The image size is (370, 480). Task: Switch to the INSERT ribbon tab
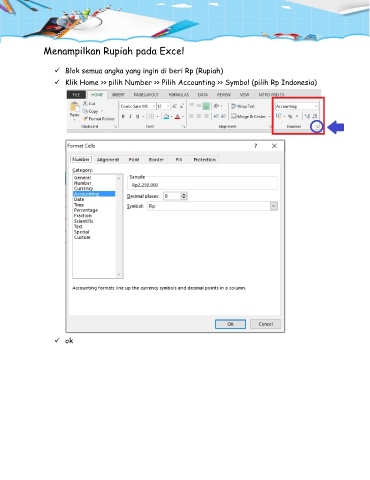[x=118, y=95]
